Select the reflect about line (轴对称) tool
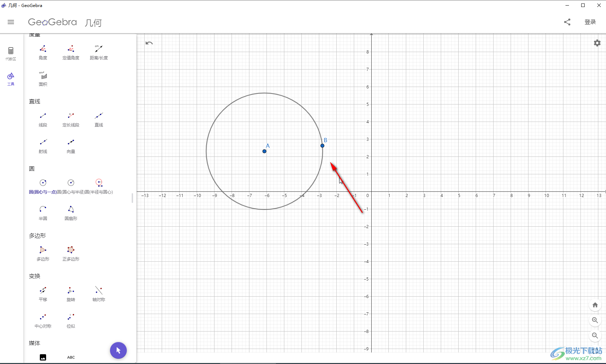 click(x=99, y=294)
